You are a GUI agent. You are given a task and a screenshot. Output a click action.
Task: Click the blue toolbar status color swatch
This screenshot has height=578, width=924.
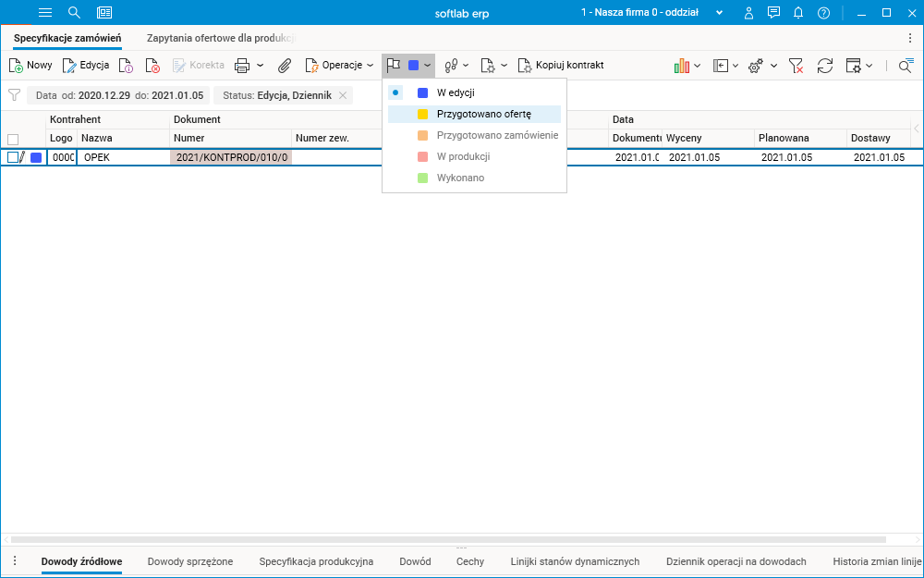(413, 66)
